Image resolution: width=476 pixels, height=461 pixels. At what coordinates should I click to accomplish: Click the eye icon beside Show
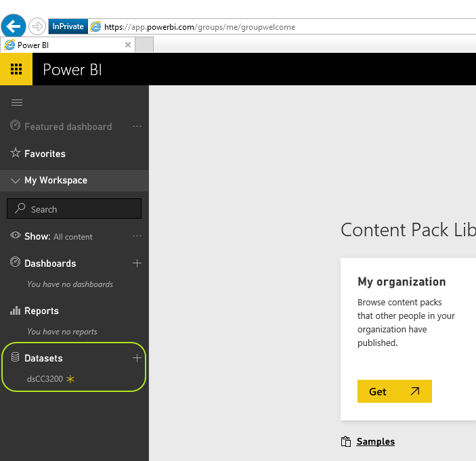click(x=15, y=235)
